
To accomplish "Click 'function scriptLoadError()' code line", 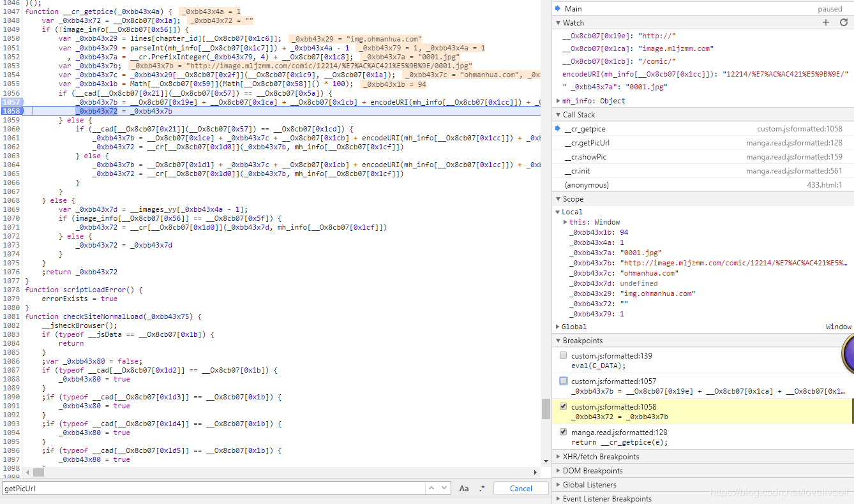I will (x=84, y=290).
